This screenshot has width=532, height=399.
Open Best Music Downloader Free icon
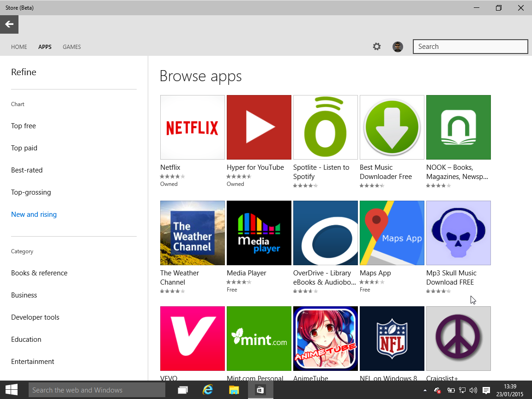click(392, 127)
